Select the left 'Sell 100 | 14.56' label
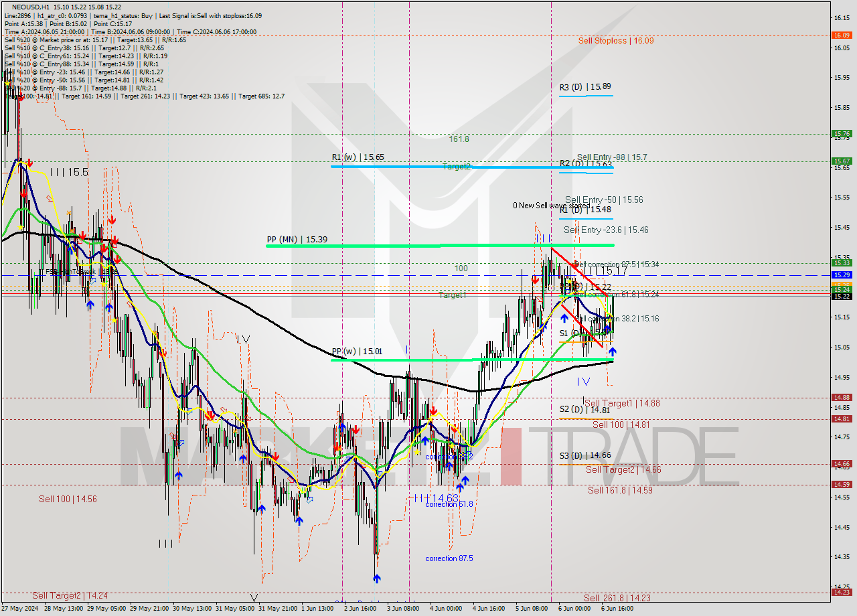Viewport: 857px width, 616px height. [68, 499]
